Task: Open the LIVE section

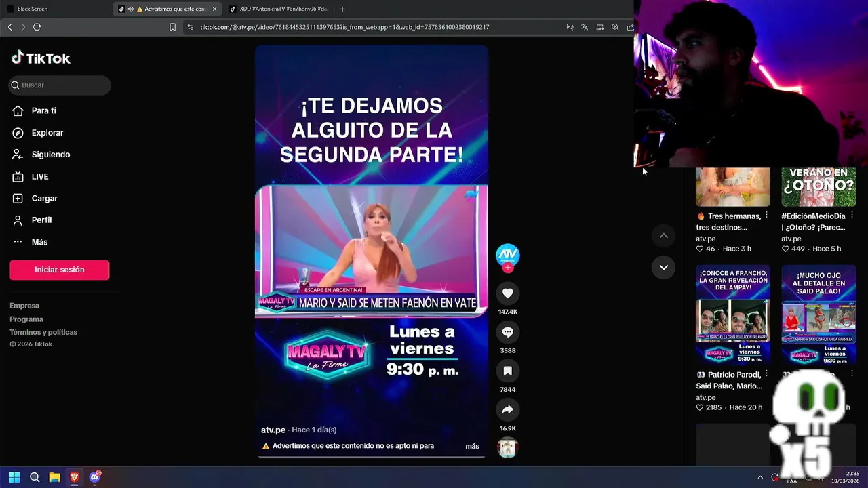Action: pos(39,176)
